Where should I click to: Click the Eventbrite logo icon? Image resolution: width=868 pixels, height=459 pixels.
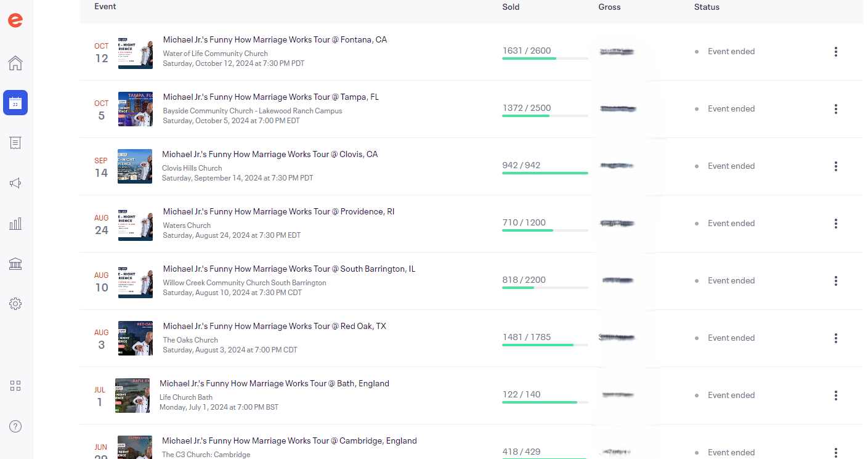click(15, 20)
